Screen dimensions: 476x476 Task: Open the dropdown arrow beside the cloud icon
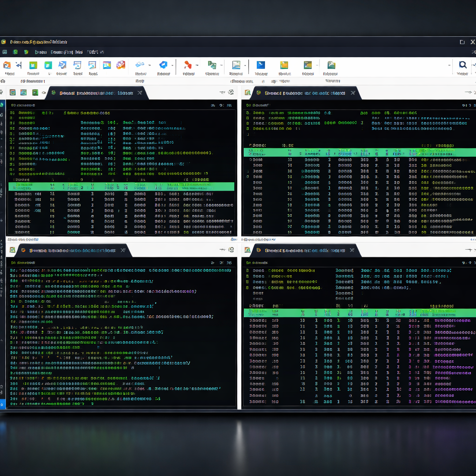(x=149, y=66)
